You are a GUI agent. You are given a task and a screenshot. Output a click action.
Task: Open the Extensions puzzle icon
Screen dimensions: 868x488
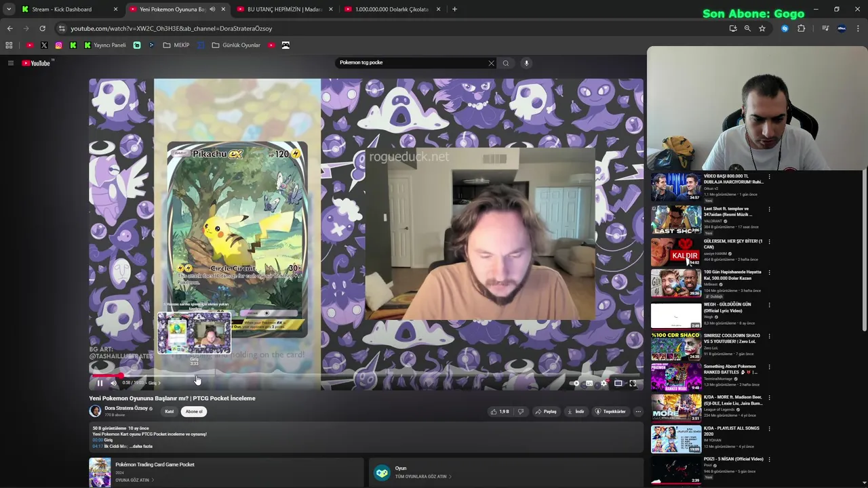[802, 28]
